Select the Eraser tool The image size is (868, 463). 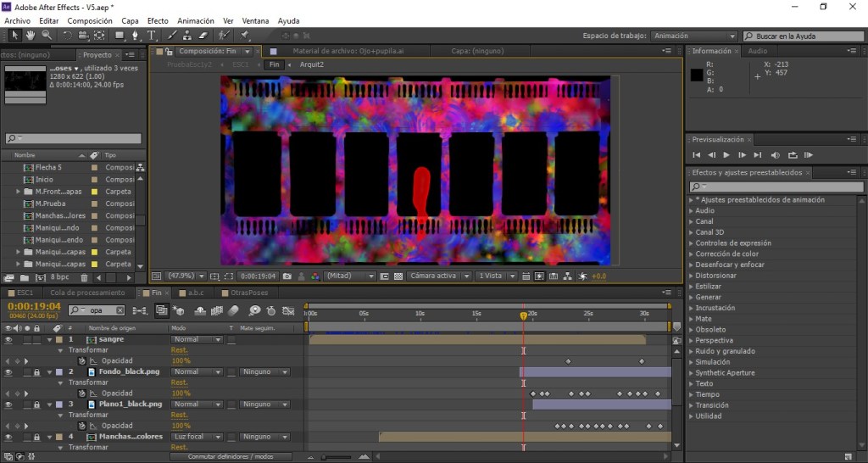tap(202, 36)
